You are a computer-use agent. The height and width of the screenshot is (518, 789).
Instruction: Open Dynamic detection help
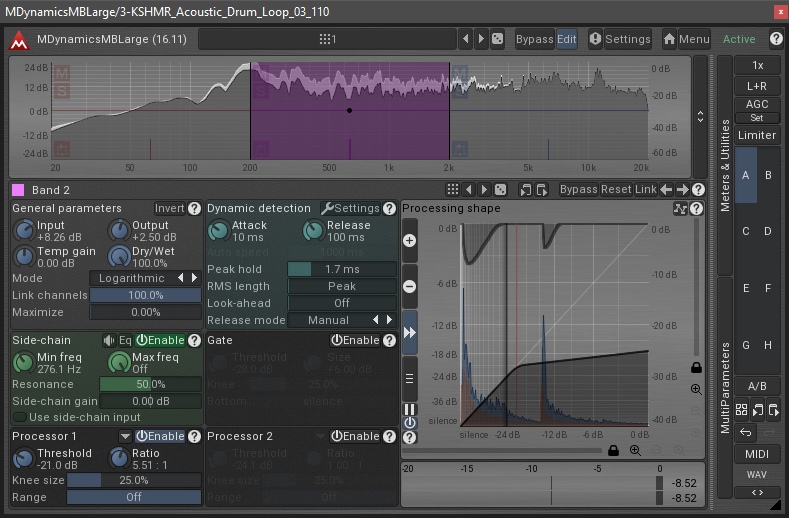(389, 208)
